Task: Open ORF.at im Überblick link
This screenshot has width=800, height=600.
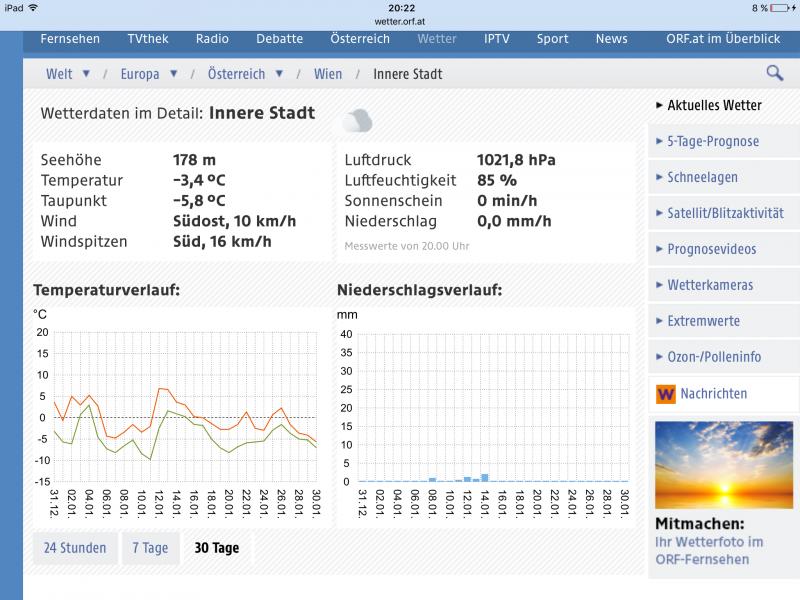Action: click(723, 39)
